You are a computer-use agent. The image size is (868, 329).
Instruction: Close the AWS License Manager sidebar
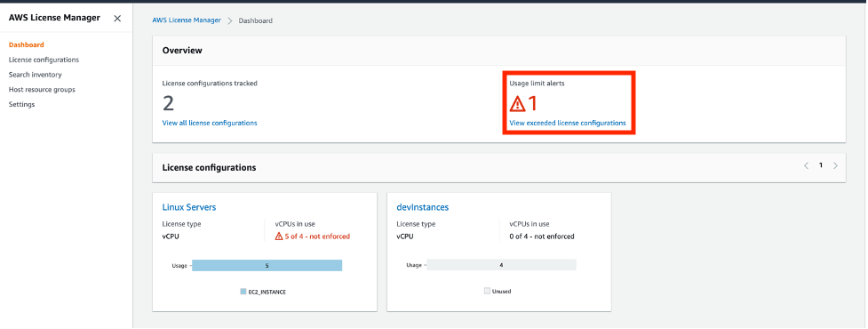pyautogui.click(x=117, y=19)
